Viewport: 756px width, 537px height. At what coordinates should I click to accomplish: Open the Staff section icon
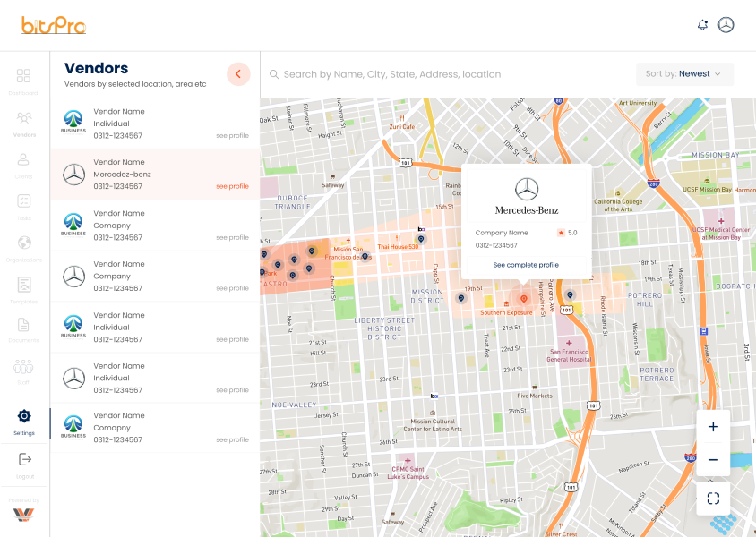click(23, 367)
